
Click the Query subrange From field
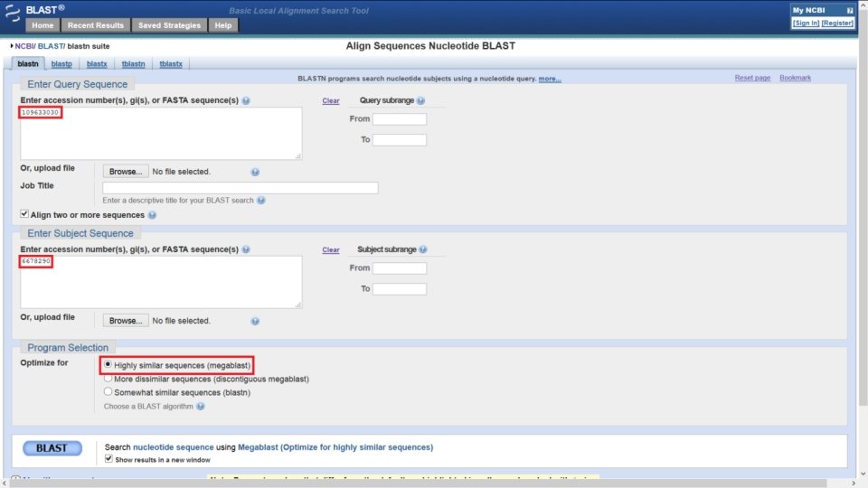400,119
